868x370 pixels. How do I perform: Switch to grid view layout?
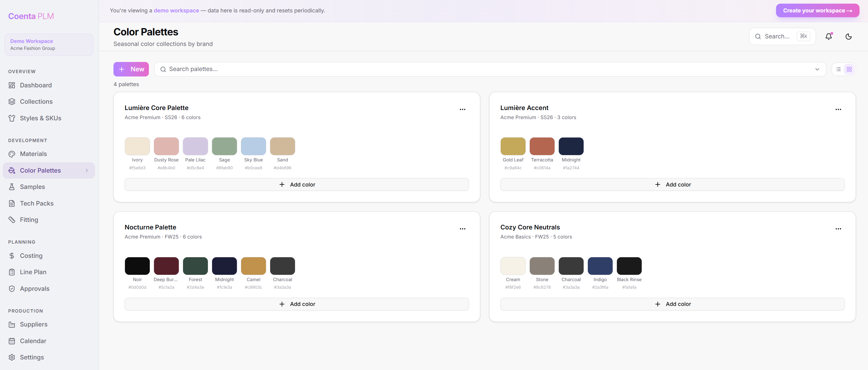click(849, 69)
